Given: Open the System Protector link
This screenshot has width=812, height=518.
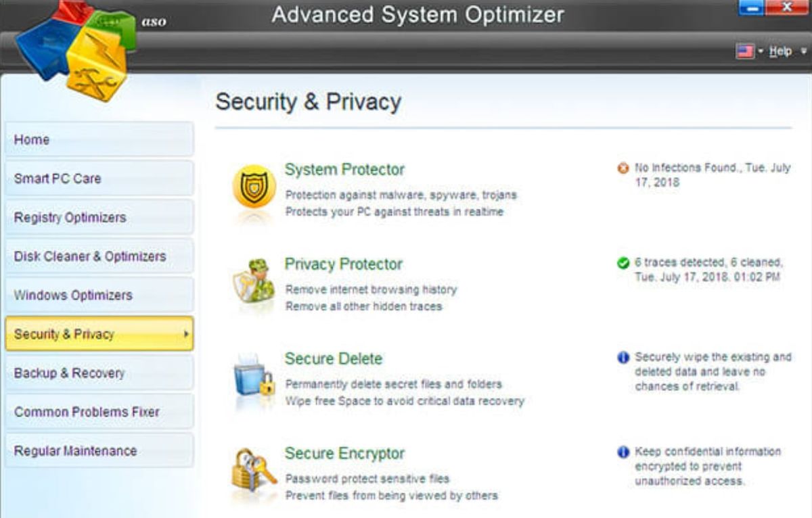Looking at the screenshot, I should 344,169.
